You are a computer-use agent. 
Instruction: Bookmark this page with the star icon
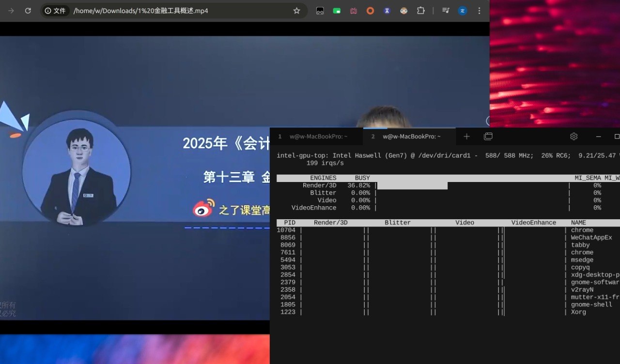[x=296, y=11]
